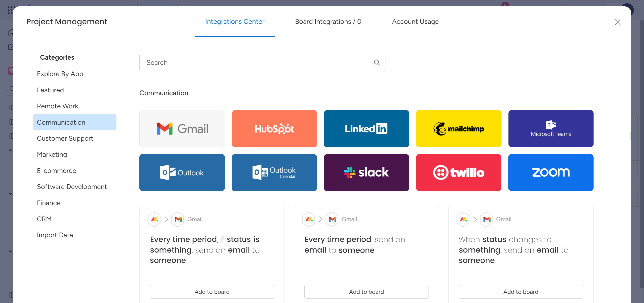Click monday logo on status-is-something recipe
The width and height of the screenshot is (644, 303).
click(x=154, y=219)
